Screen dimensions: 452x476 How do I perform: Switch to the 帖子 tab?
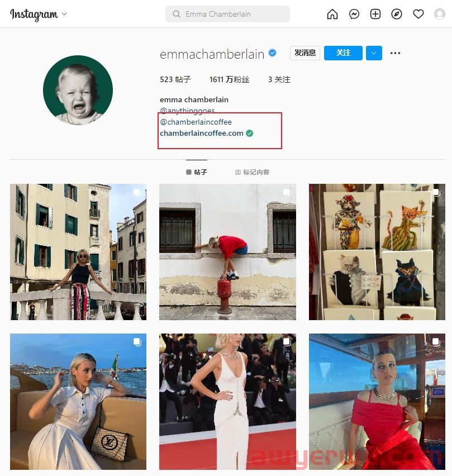[197, 172]
